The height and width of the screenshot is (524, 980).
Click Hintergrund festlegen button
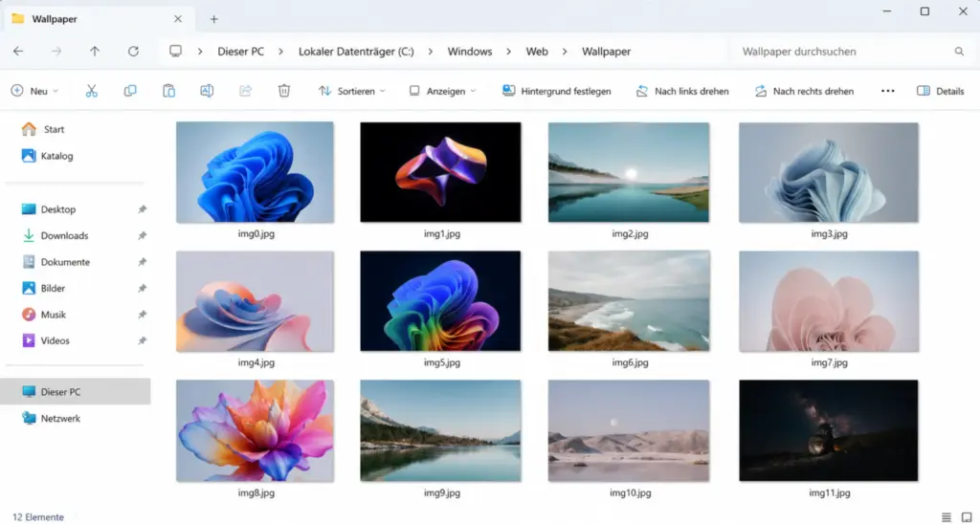tap(557, 91)
